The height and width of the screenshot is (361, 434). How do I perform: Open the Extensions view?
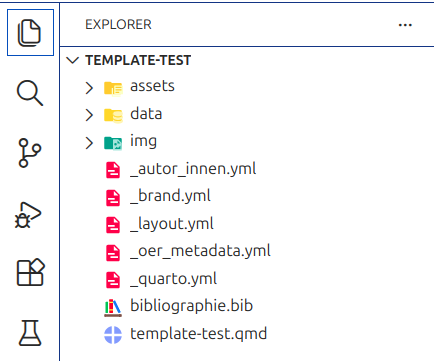click(x=30, y=272)
